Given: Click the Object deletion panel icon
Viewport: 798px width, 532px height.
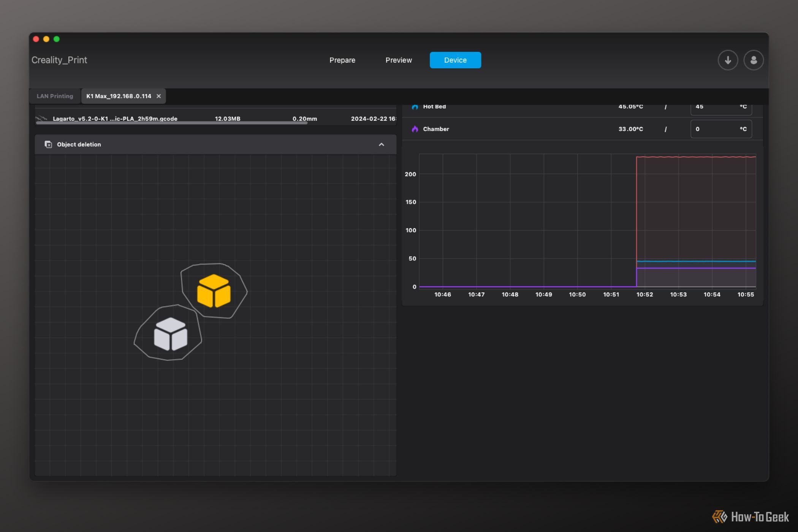Looking at the screenshot, I should click(x=48, y=144).
